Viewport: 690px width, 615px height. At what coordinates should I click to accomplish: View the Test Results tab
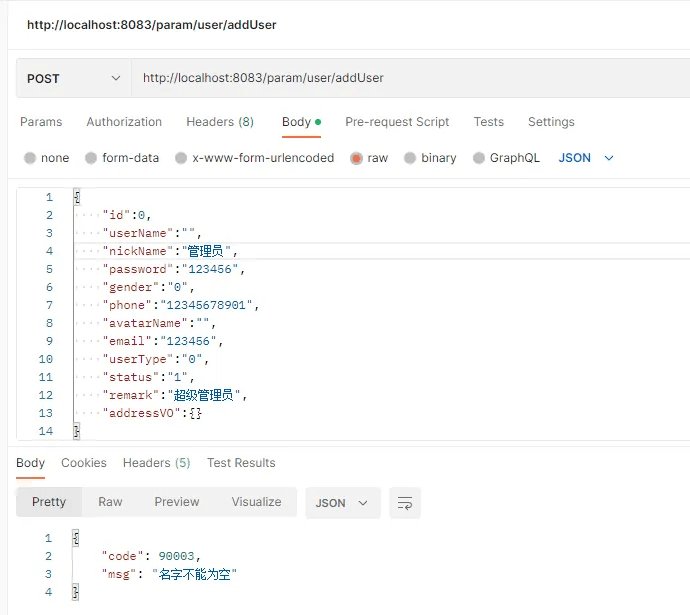241,463
